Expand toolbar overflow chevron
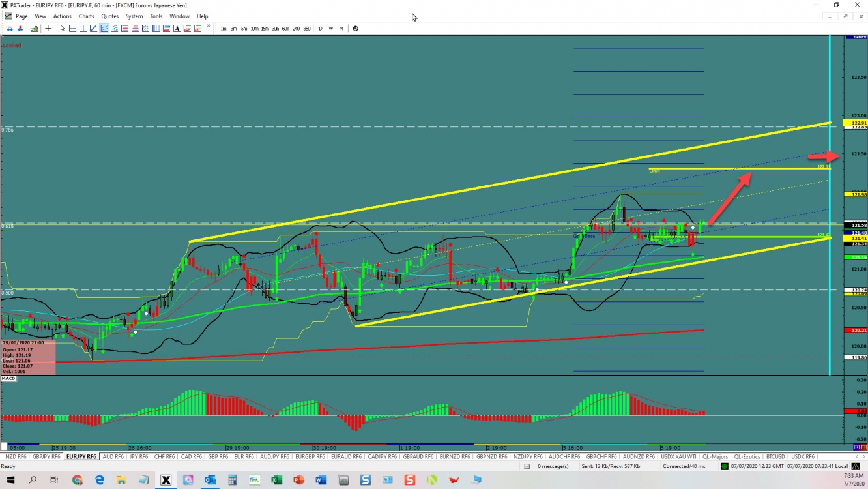This screenshot has width=868, height=489. [209, 27]
